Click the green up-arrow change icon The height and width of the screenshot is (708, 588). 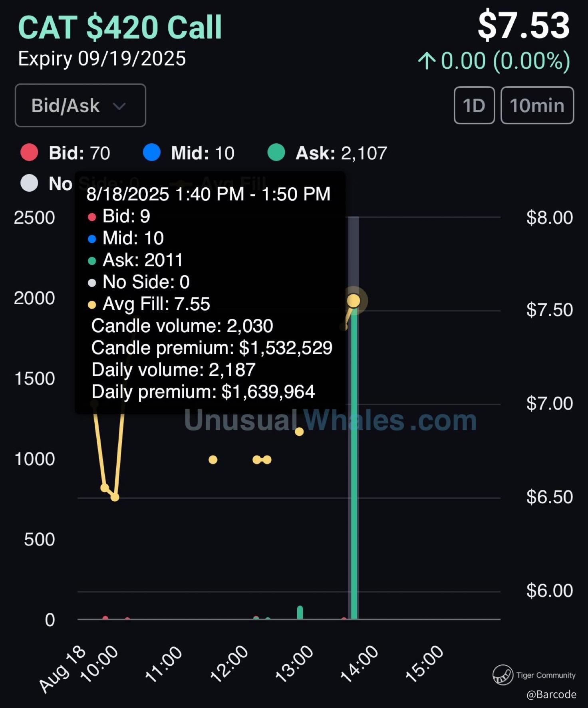427,61
